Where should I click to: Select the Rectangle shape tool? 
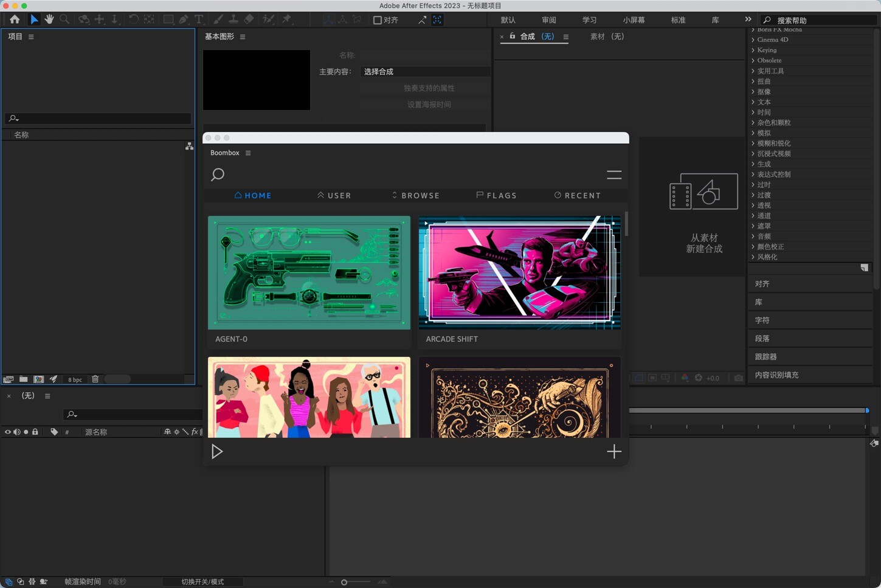point(168,19)
